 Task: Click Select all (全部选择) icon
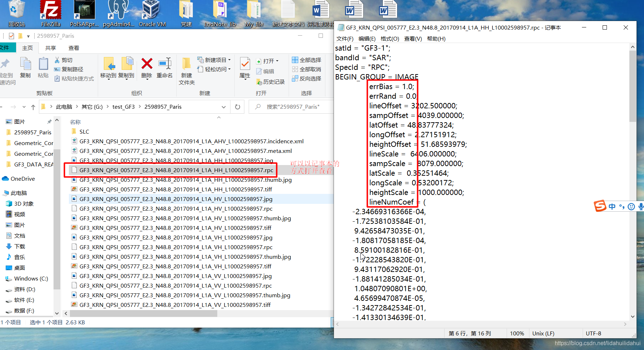[295, 60]
